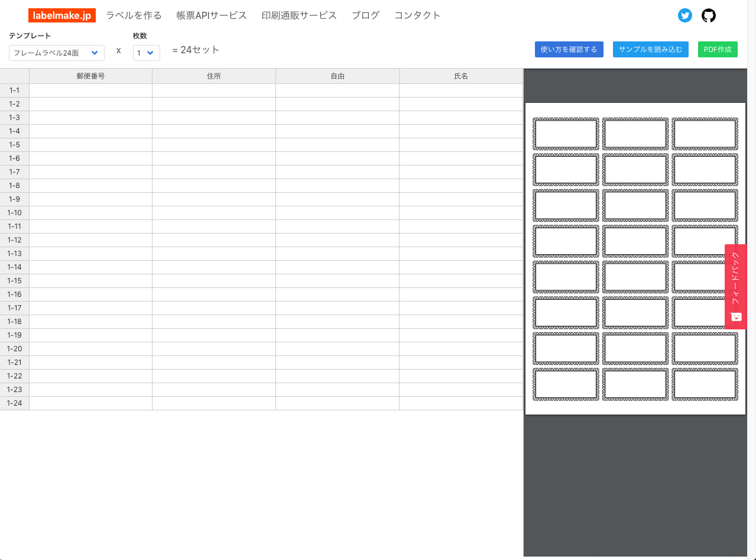Viewport: 756px width, 560px height.
Task: Open the labelmake.jp Twitter page
Action: point(685,15)
